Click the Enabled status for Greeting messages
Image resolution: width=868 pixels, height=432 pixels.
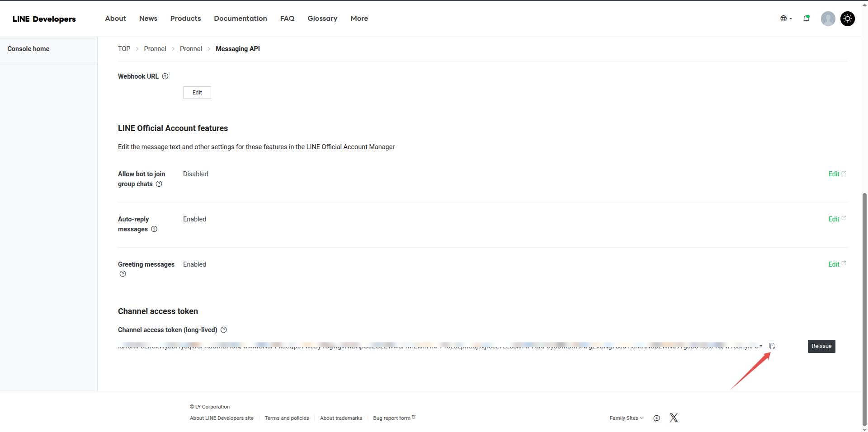(x=194, y=264)
